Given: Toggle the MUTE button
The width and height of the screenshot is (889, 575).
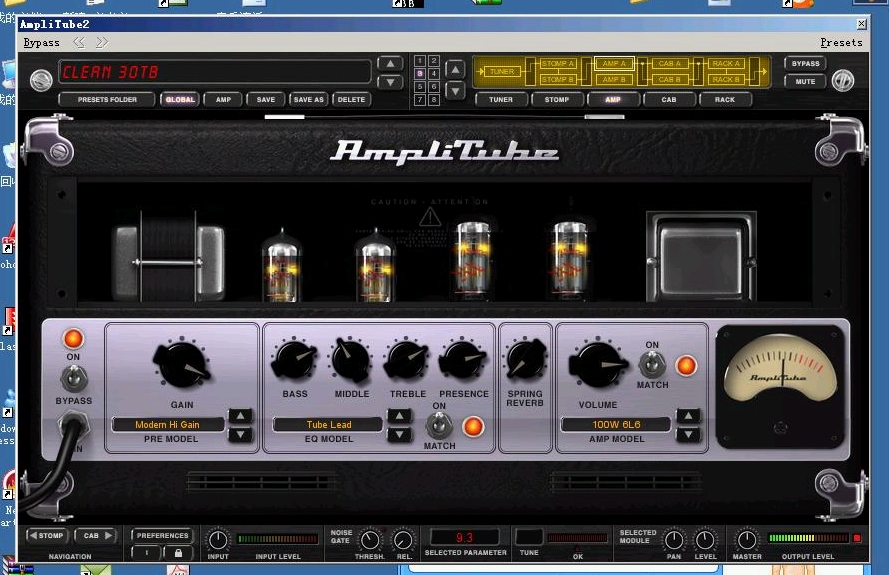Looking at the screenshot, I should [805, 82].
